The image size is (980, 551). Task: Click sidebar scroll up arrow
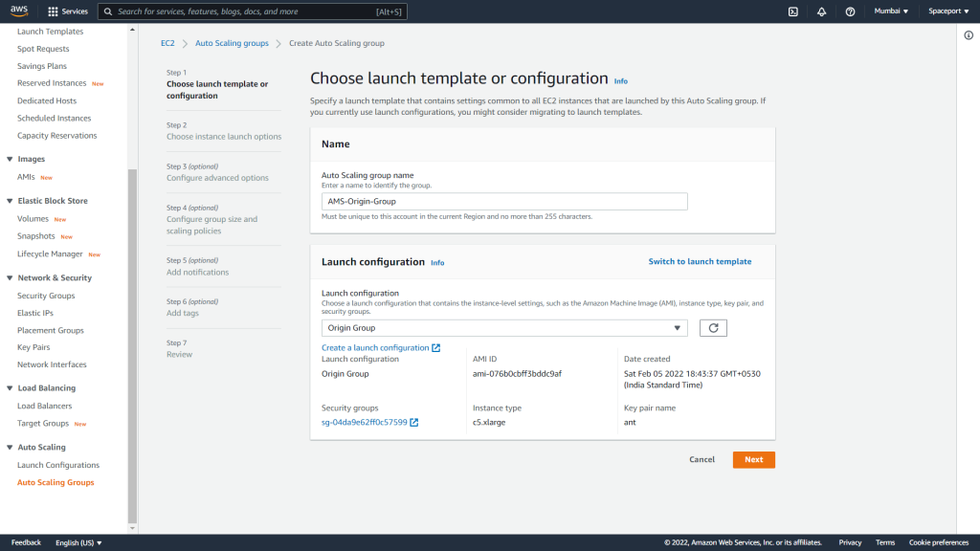click(x=132, y=30)
